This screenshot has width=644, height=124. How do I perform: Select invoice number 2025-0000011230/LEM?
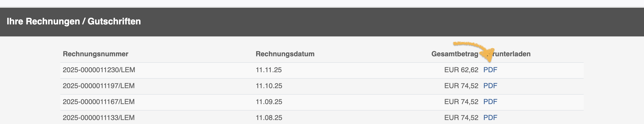coord(99,70)
